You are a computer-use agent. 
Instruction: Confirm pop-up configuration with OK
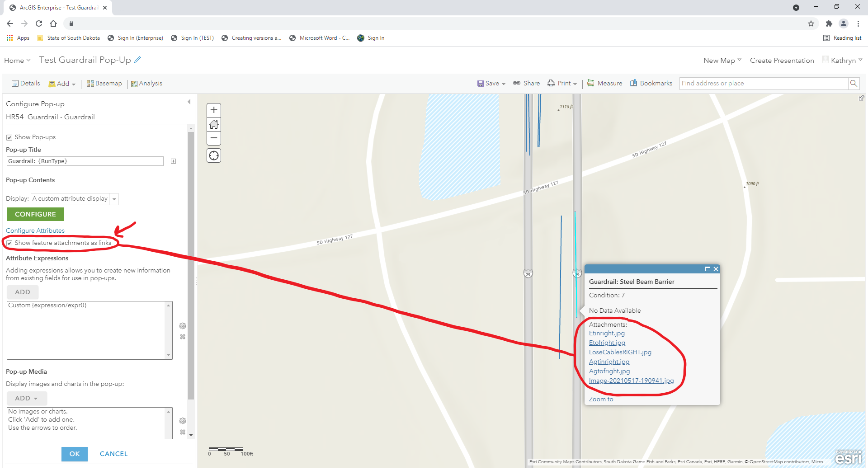[75, 454]
